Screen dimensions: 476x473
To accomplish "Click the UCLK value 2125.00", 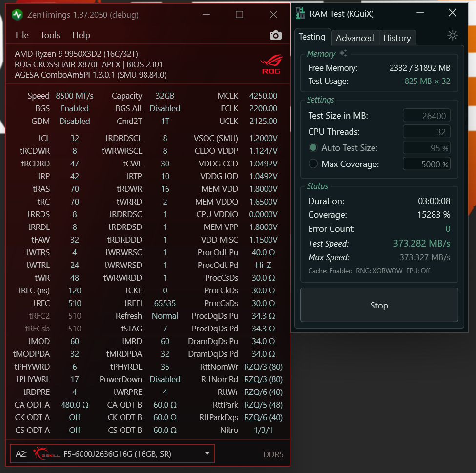I will pyautogui.click(x=263, y=121).
